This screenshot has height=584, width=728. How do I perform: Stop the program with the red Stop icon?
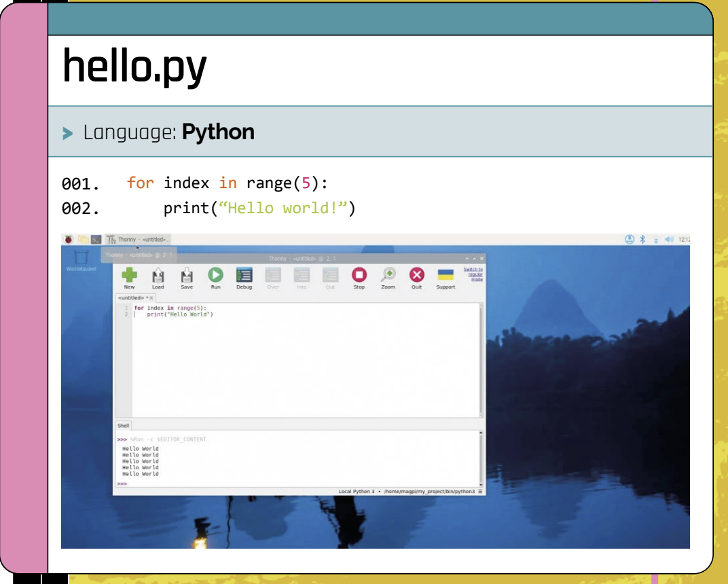pyautogui.click(x=359, y=275)
